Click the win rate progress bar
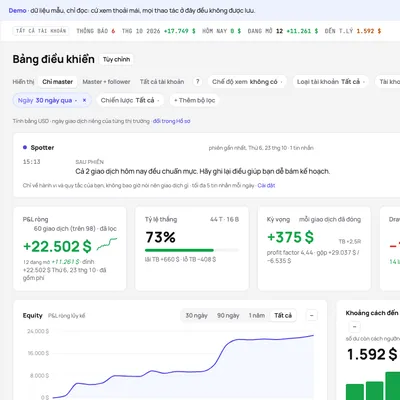The image size is (400, 400). (192, 250)
